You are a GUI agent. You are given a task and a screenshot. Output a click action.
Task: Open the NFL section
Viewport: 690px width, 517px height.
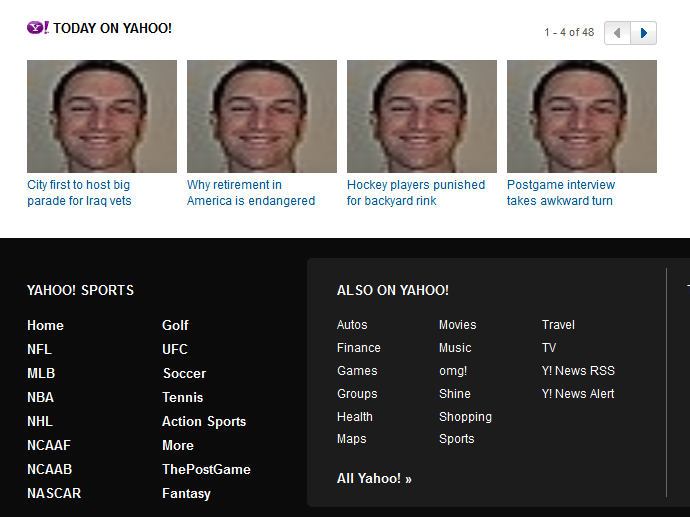coord(39,349)
